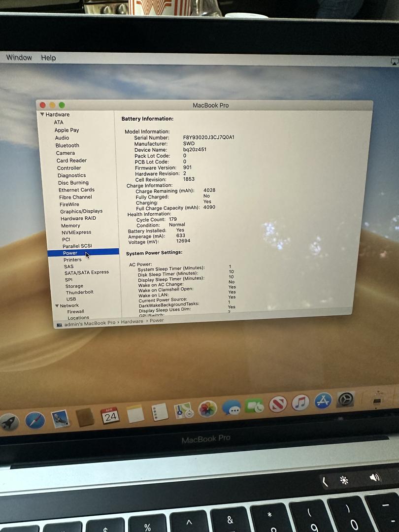Select Printers in the sidebar
Viewport: 399px width, 532px height.
coord(72,260)
